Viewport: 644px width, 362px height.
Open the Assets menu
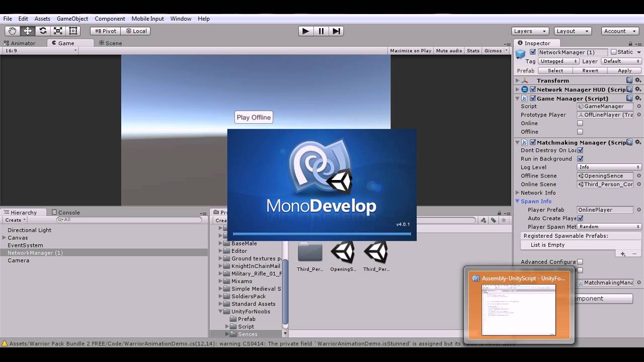point(42,19)
